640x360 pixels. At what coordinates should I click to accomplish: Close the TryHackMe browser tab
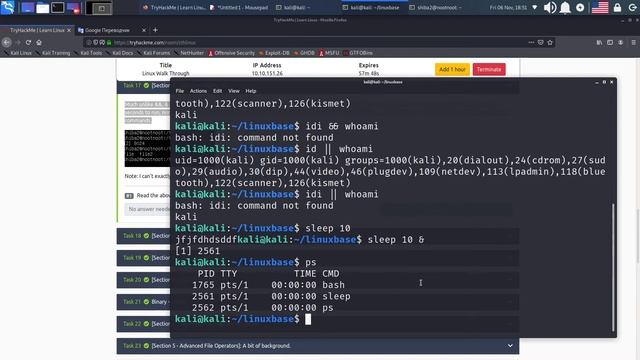pos(69,30)
